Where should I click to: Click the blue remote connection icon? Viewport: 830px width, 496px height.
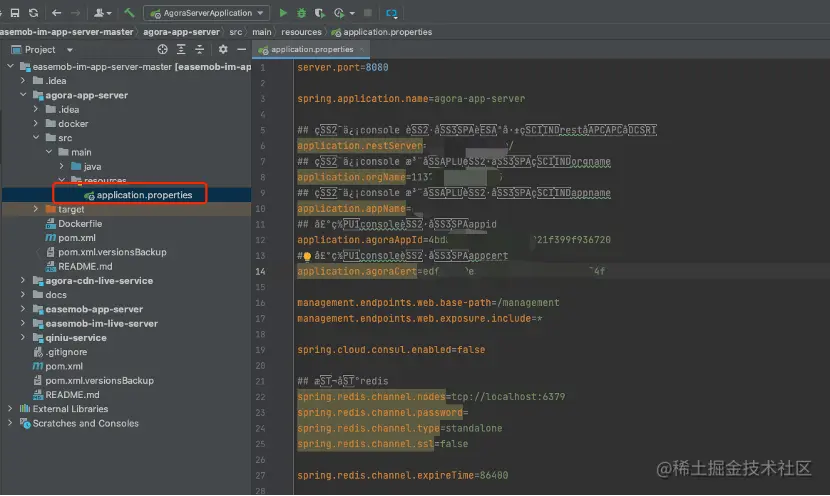391,13
